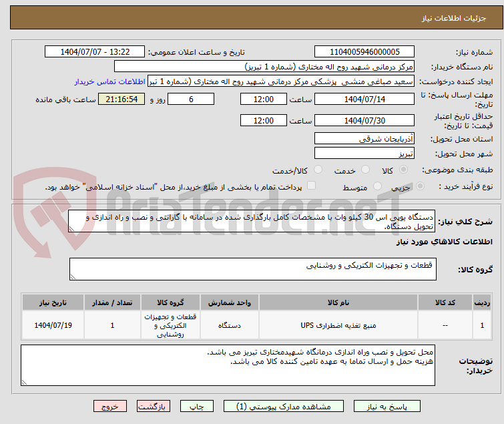Click the پاسخ به نیاز button

387,407
